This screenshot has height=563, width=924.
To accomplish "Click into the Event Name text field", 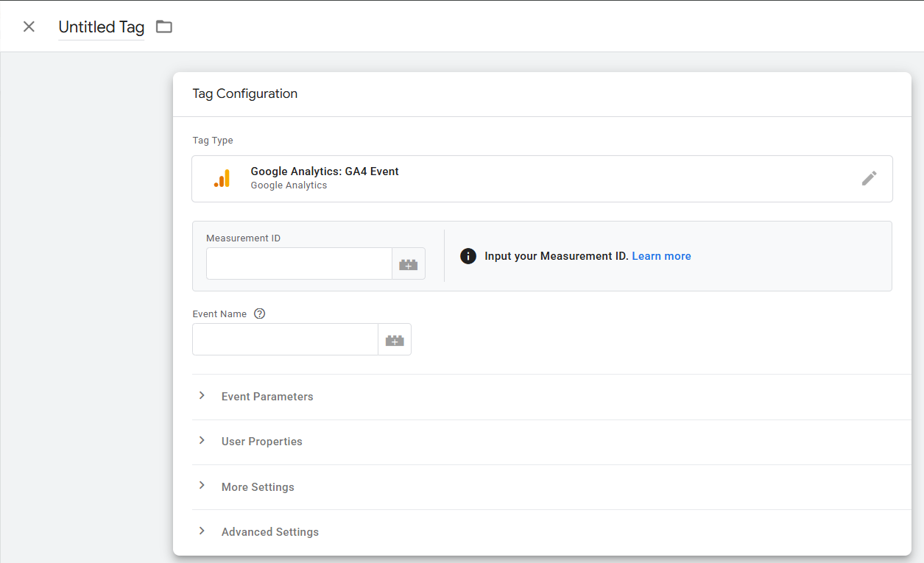I will tap(285, 340).
